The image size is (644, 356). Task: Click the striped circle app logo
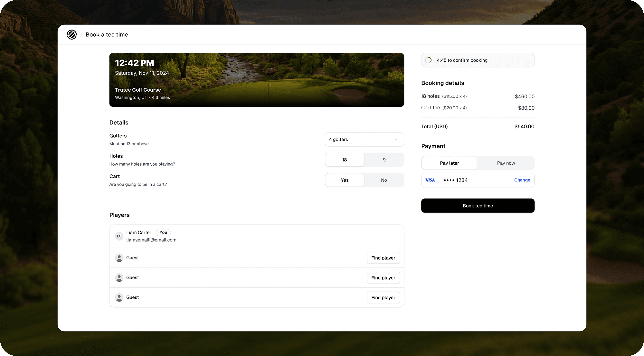[71, 34]
